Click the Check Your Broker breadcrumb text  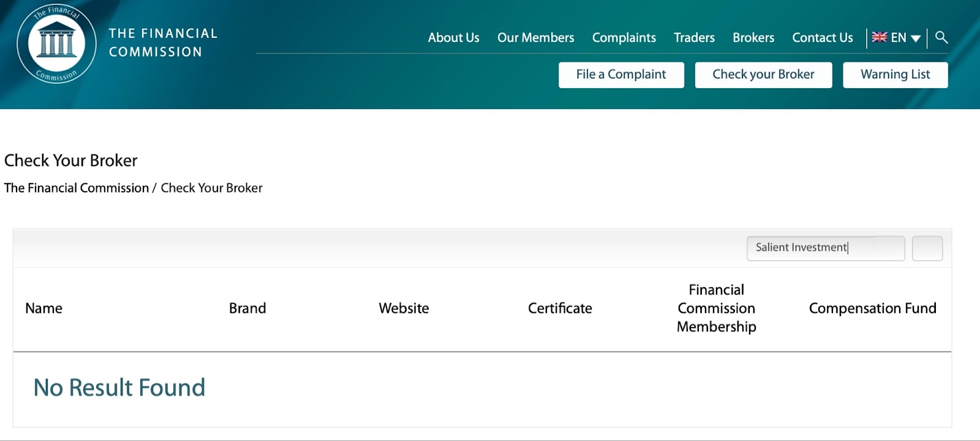211,188
